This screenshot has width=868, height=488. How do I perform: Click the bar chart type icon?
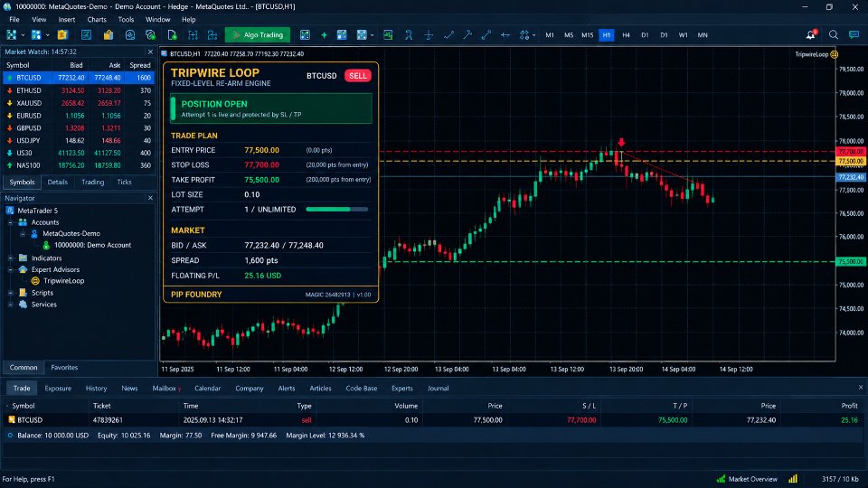pyautogui.click(x=193, y=35)
